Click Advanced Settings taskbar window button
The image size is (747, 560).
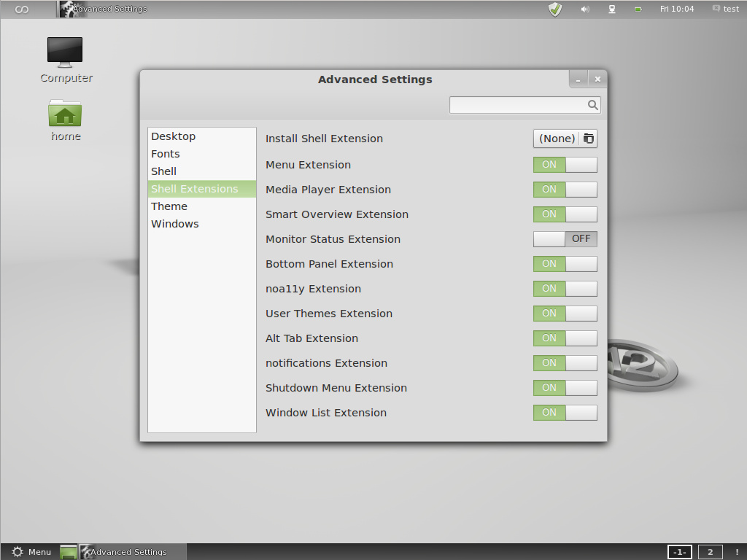point(132,552)
